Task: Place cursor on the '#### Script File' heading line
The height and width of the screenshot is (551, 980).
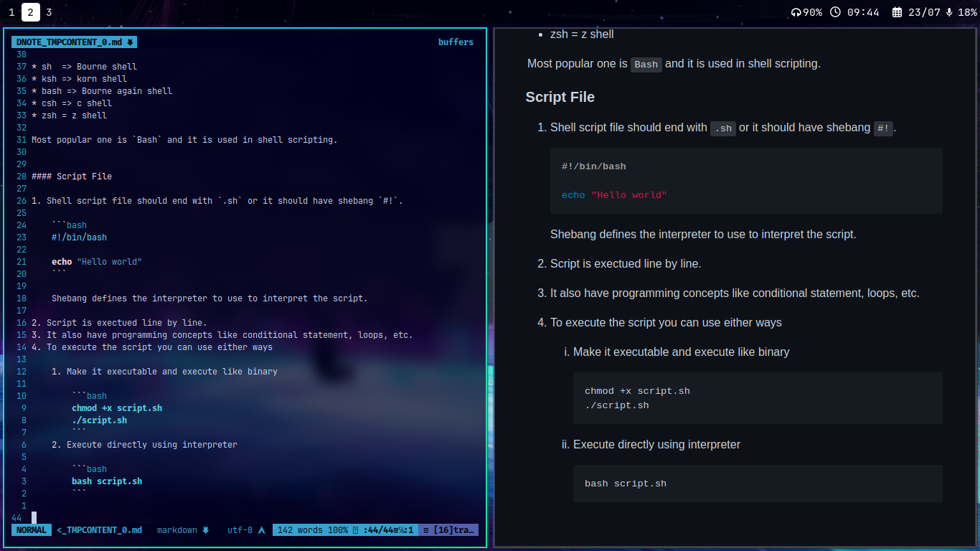Action: pos(72,176)
